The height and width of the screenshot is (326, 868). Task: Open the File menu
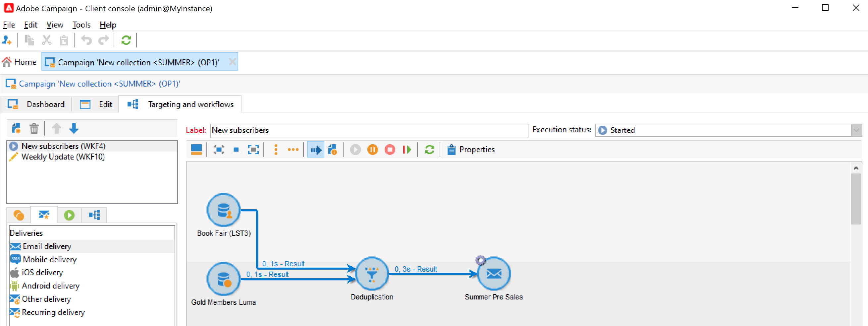pyautogui.click(x=9, y=25)
